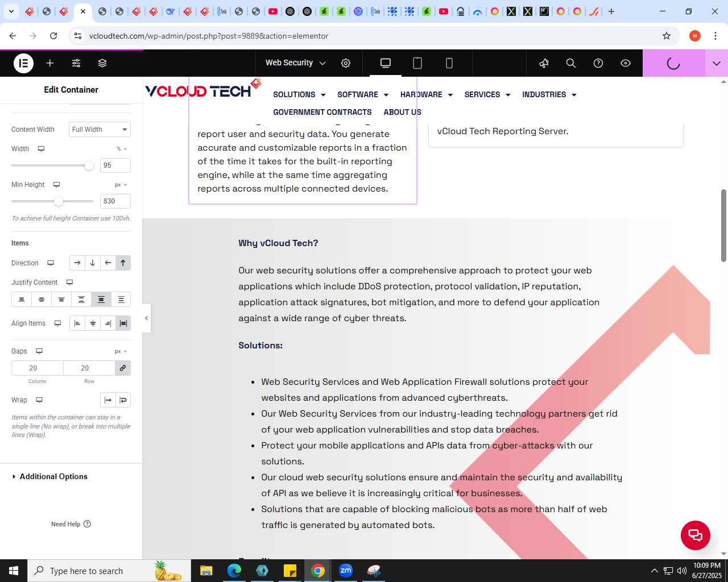Click the Direction responsive device icon
The image size is (728, 582).
(51, 263)
